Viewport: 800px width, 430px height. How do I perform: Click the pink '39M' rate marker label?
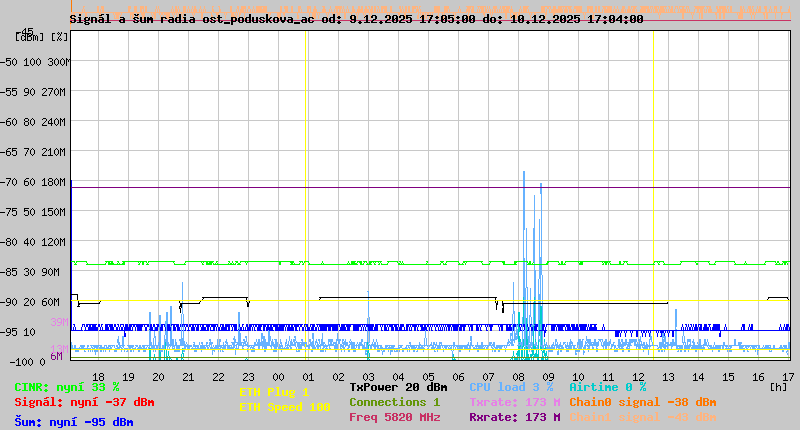[59, 322]
